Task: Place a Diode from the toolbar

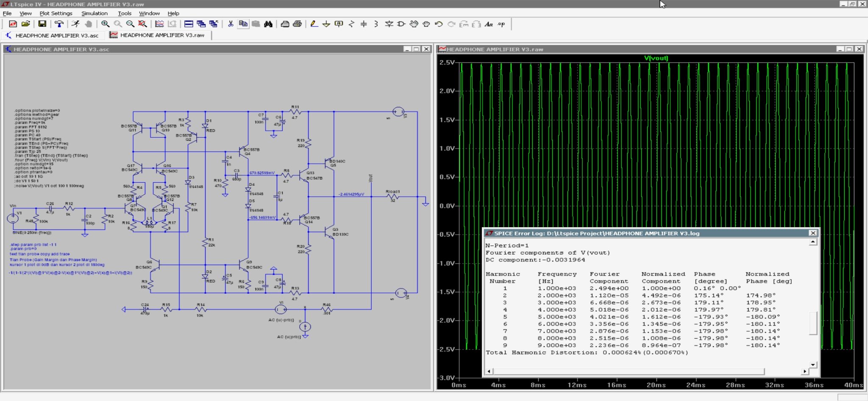Action: pyautogui.click(x=389, y=24)
